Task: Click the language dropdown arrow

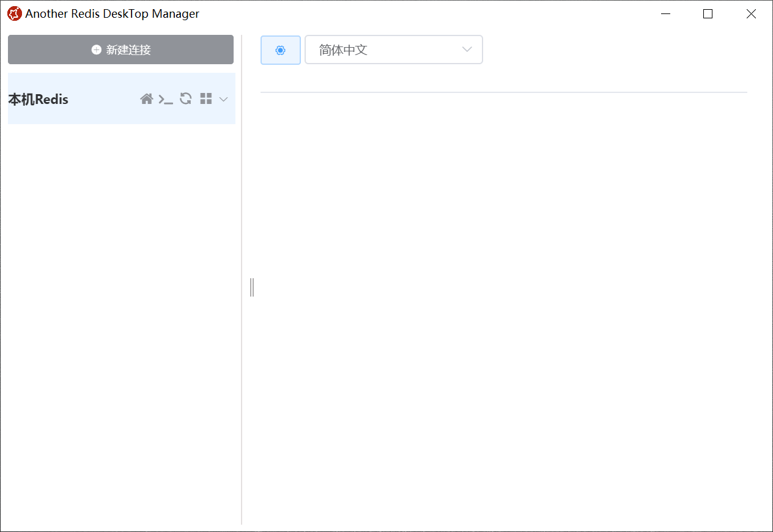Action: 467,50
